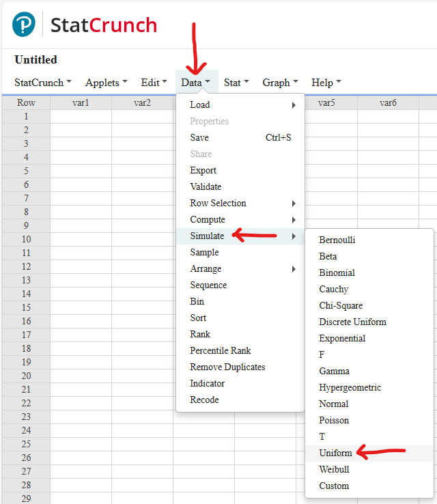This screenshot has width=437, height=504.
Task: Select Normal distribution
Action: (x=369, y=404)
